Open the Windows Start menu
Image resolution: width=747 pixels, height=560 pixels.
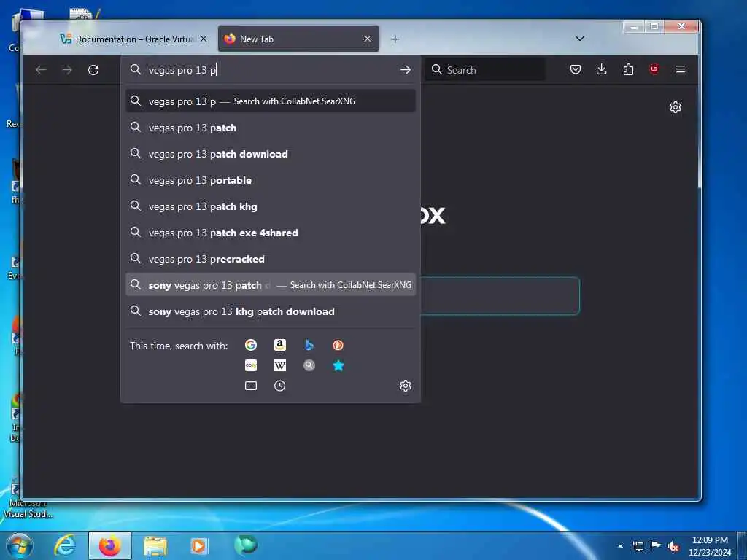click(x=20, y=545)
